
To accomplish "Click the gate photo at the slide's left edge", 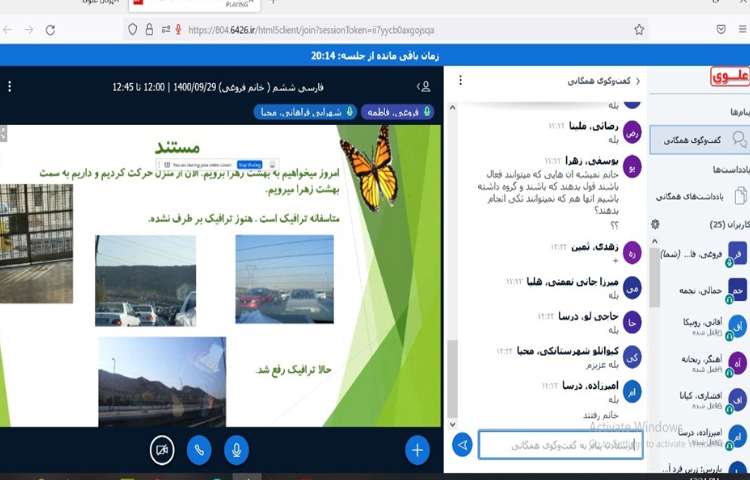I will (x=36, y=244).
